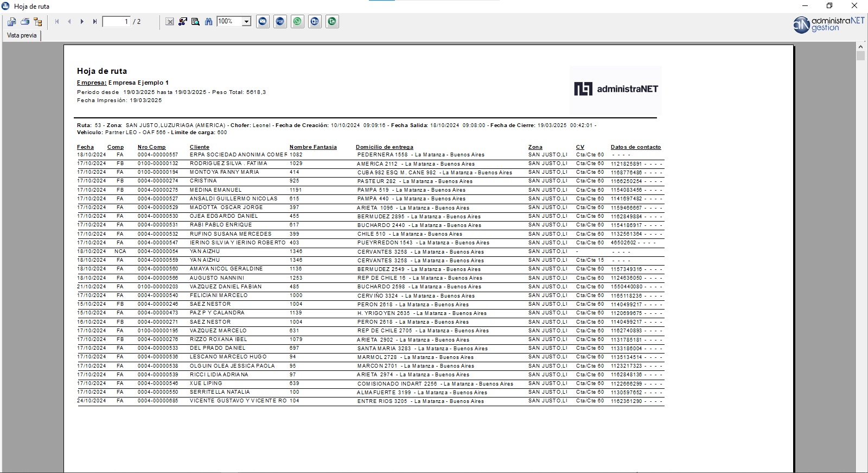Go to previous page arrow
The width and height of the screenshot is (868, 473).
pyautogui.click(x=69, y=22)
